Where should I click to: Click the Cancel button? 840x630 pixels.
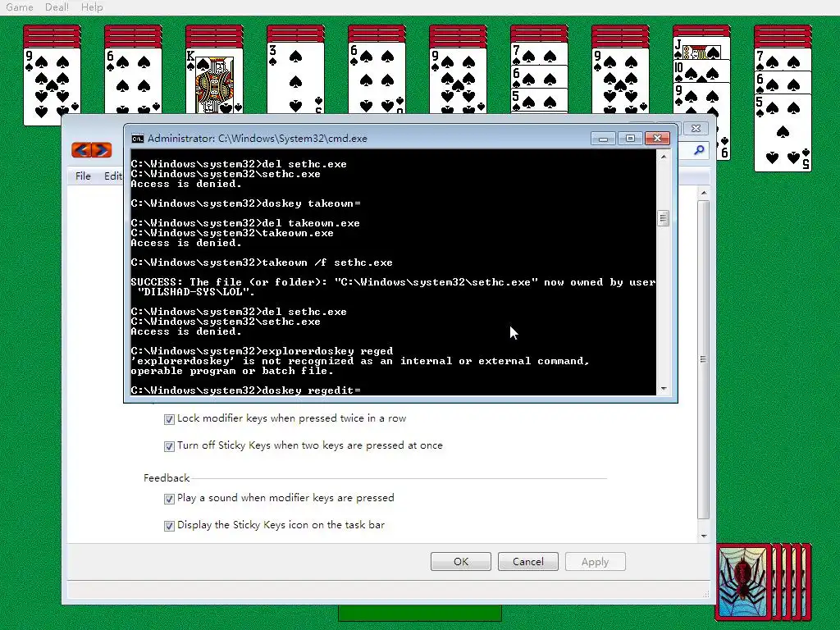(x=527, y=561)
